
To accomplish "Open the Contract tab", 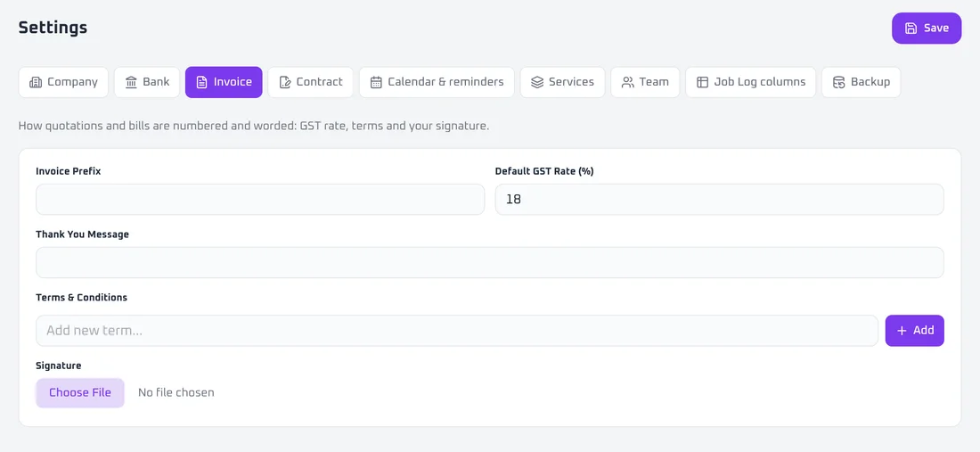I will click(x=311, y=82).
